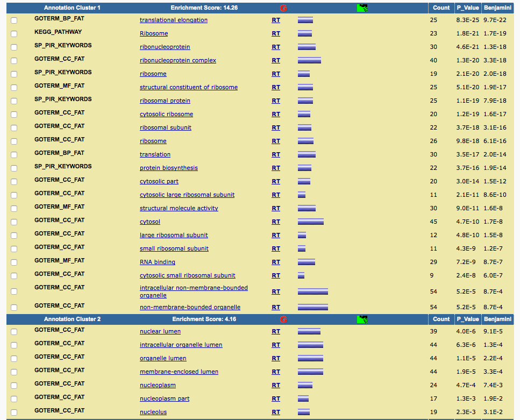
Task: Click the red G icon in Annotation Cluster 1
Action: coord(283,8)
